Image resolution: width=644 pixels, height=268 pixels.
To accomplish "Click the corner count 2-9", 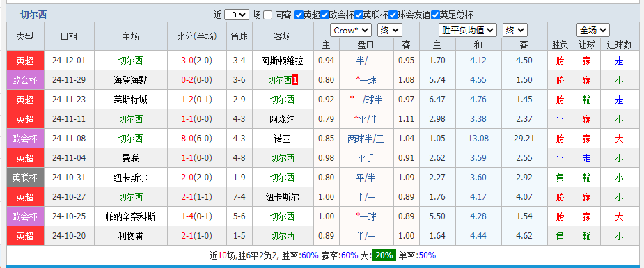I will pyautogui.click(x=239, y=100).
